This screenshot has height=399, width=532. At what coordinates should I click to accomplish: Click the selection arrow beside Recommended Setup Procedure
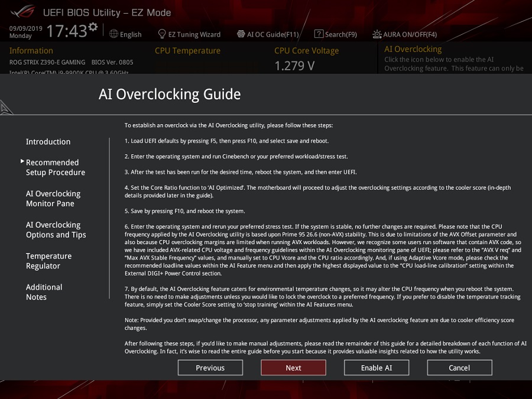[22, 161]
